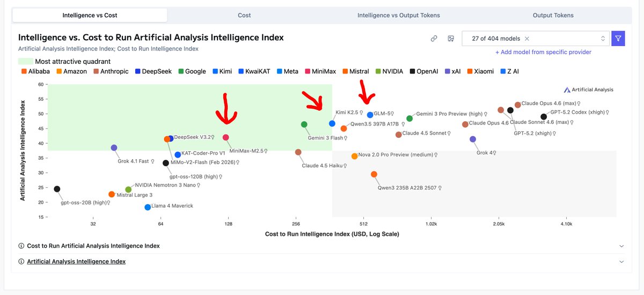The height and width of the screenshot is (295, 644).
Task: Click the Artificial Analysis logo in chart
Action: pyautogui.click(x=589, y=90)
